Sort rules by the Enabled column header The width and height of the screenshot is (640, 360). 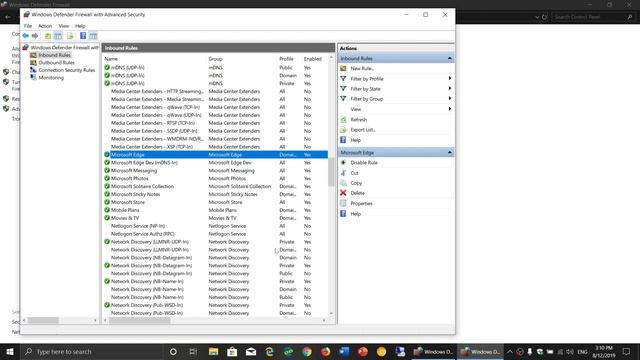click(x=314, y=59)
